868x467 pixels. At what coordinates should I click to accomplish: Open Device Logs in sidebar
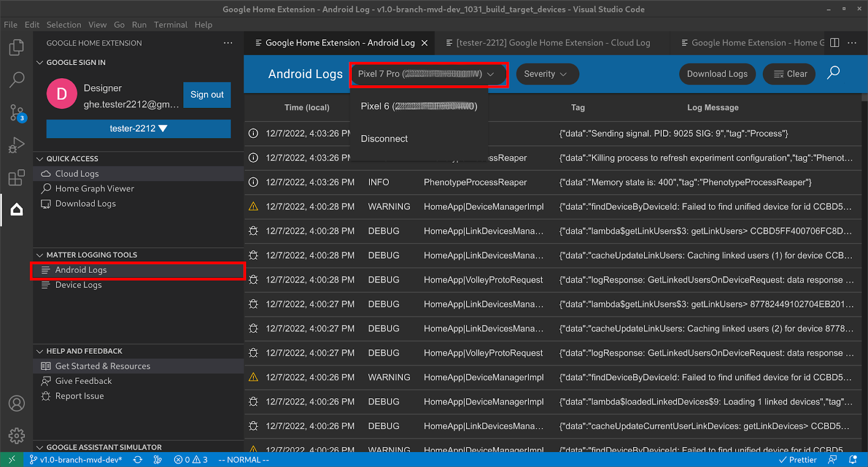coord(78,285)
